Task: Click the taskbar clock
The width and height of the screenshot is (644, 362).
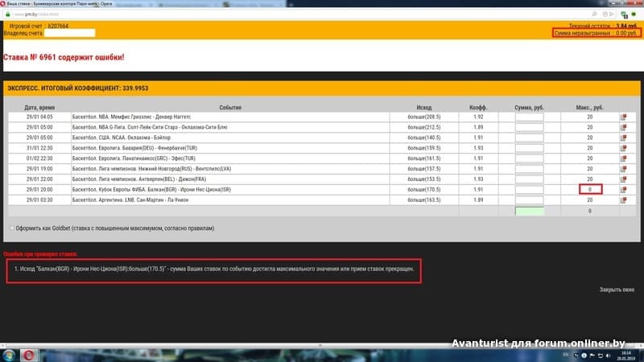Action: pos(626,356)
